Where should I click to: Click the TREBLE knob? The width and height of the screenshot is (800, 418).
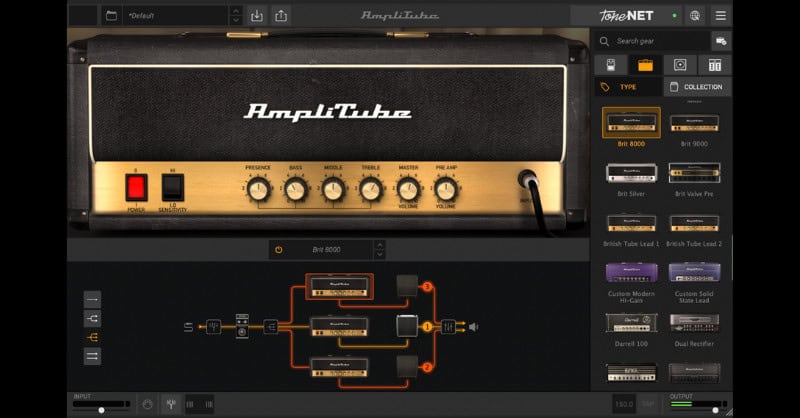coord(371,189)
